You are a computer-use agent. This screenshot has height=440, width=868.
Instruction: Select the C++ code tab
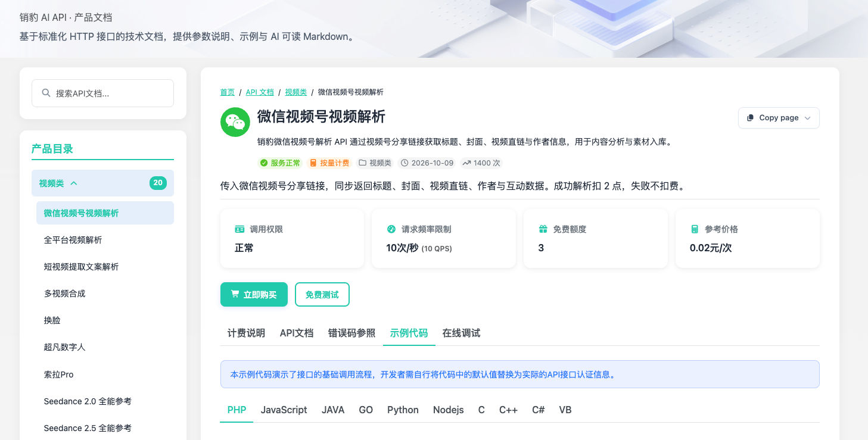point(508,410)
